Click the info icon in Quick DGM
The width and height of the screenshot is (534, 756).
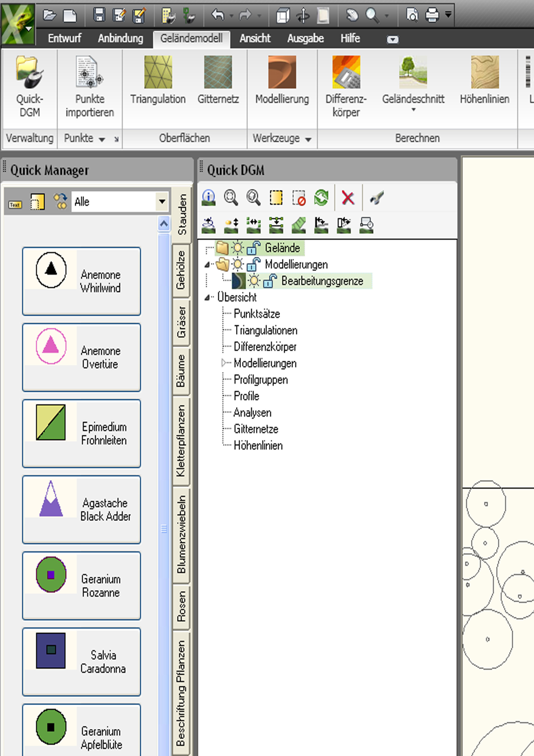coord(209,198)
